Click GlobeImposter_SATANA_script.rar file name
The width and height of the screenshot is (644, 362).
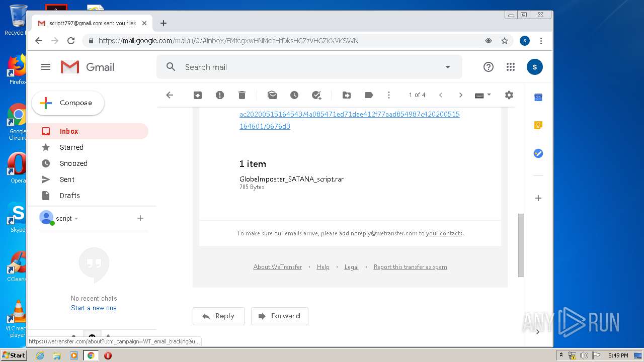tap(292, 179)
